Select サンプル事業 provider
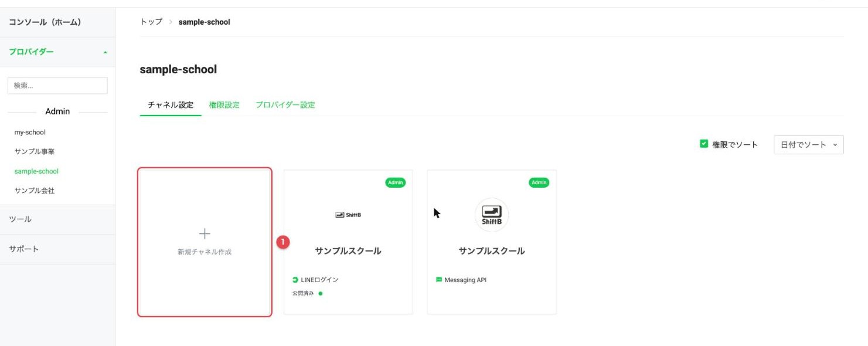The height and width of the screenshot is (346, 868). point(35,151)
